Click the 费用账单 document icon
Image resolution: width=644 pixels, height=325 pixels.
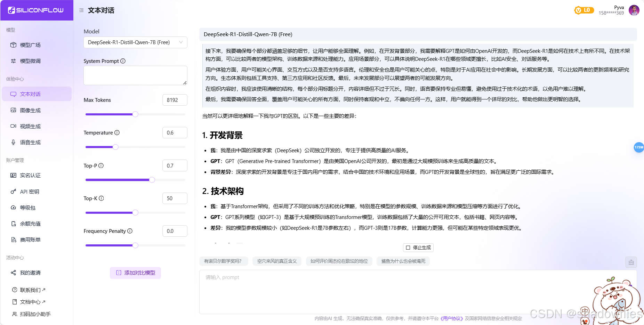click(x=13, y=239)
